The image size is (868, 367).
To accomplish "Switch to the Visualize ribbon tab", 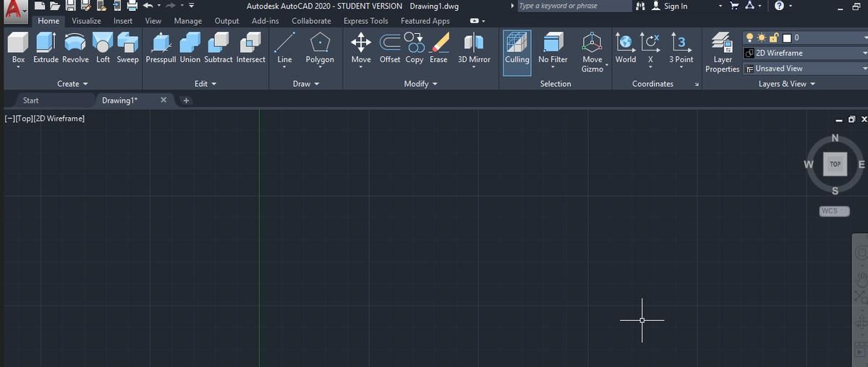I will point(86,21).
